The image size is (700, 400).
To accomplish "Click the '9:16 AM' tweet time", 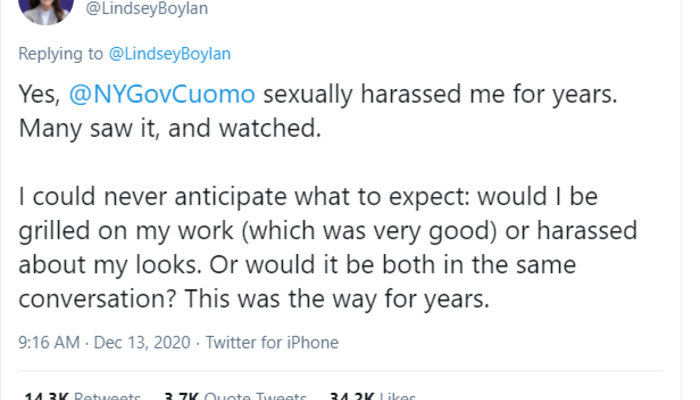I will [50, 342].
